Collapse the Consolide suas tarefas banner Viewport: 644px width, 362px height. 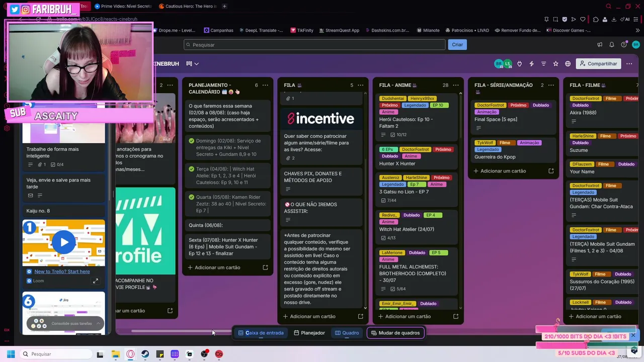click(x=98, y=323)
